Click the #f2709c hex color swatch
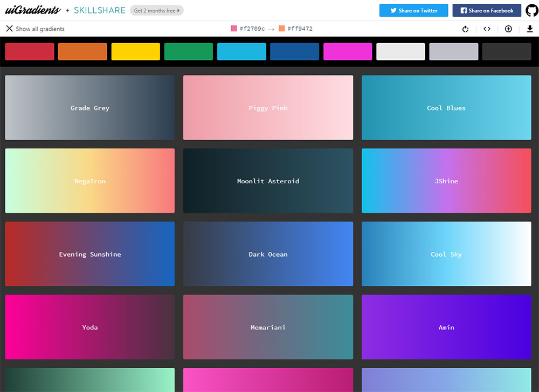Screen dimensions: 539x392 click(x=234, y=29)
